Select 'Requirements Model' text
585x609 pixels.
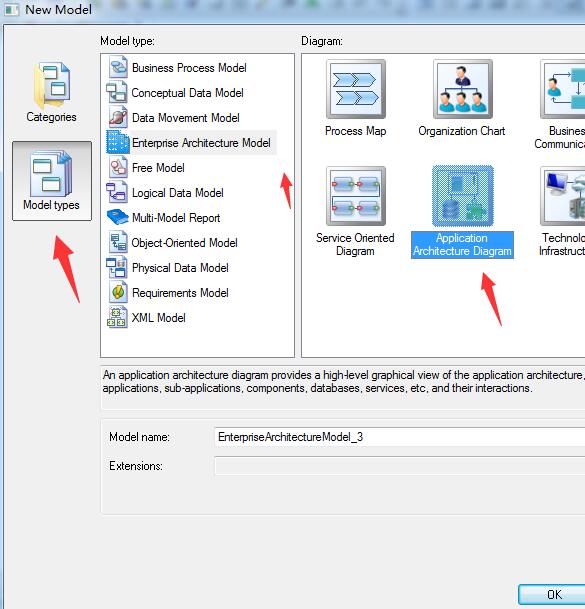click(x=180, y=293)
